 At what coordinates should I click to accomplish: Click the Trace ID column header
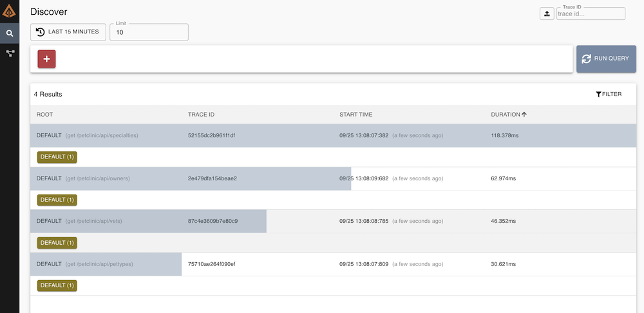[x=201, y=115]
